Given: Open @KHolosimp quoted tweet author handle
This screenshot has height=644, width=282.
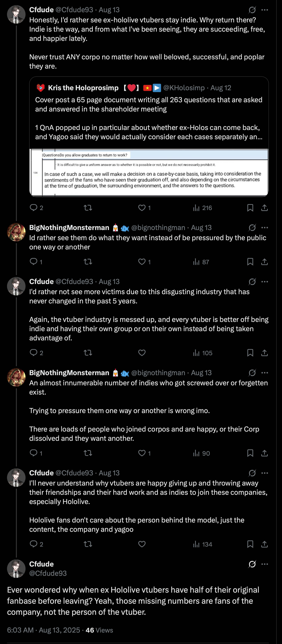Looking at the screenshot, I should [x=184, y=88].
